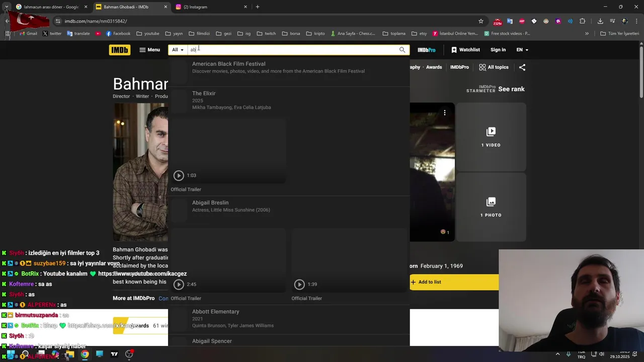Open the 1 VIDEO tile

[x=491, y=137]
